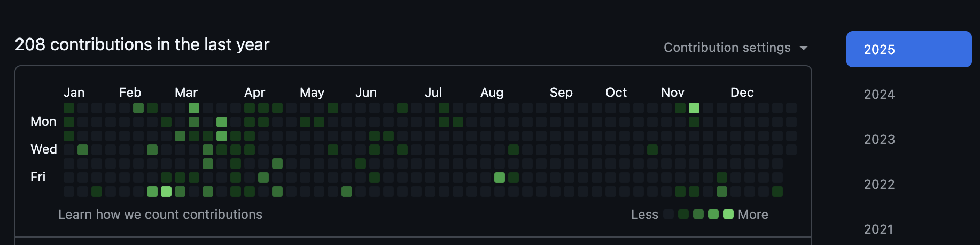Image resolution: width=980 pixels, height=245 pixels.
Task: Select the bright green Friday cell in August
Action: tap(500, 178)
